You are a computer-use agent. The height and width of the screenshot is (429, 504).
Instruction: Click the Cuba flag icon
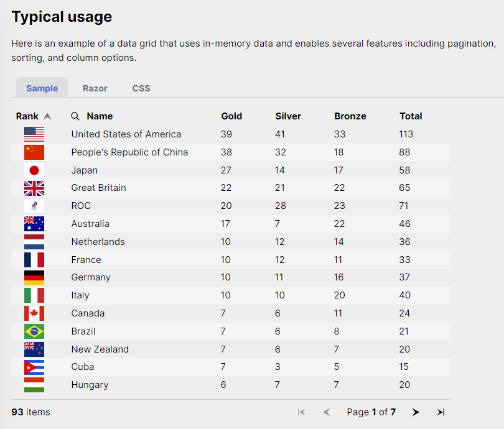34,367
